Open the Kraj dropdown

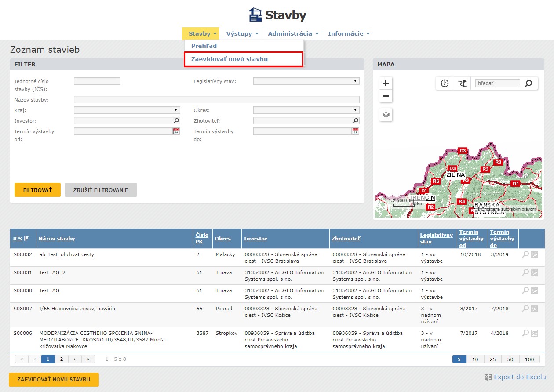pos(127,110)
